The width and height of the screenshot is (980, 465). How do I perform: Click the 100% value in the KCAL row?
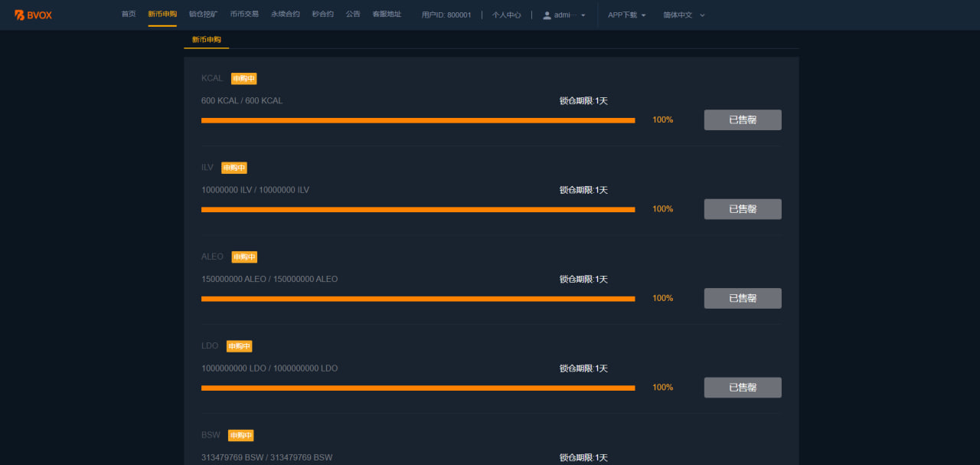663,120
